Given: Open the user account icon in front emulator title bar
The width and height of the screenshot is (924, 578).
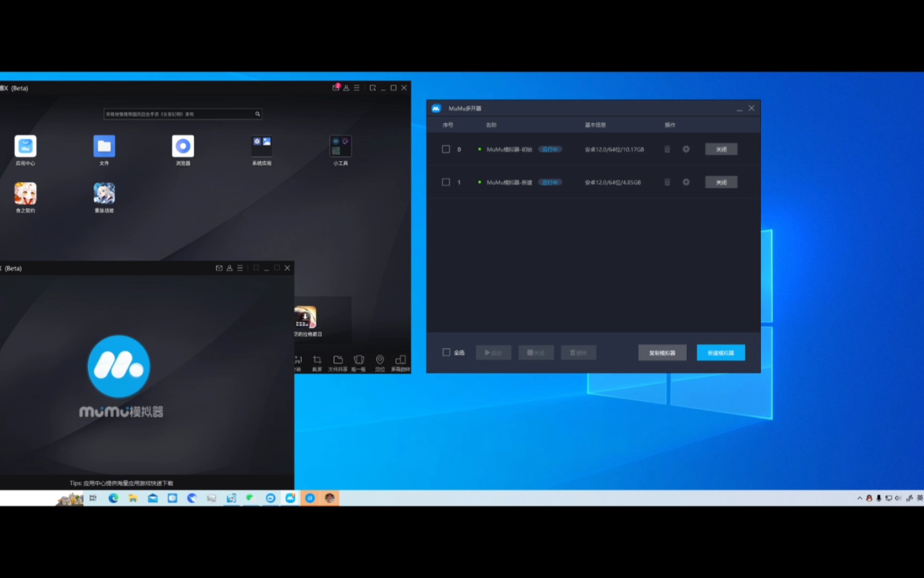Looking at the screenshot, I should [x=229, y=268].
